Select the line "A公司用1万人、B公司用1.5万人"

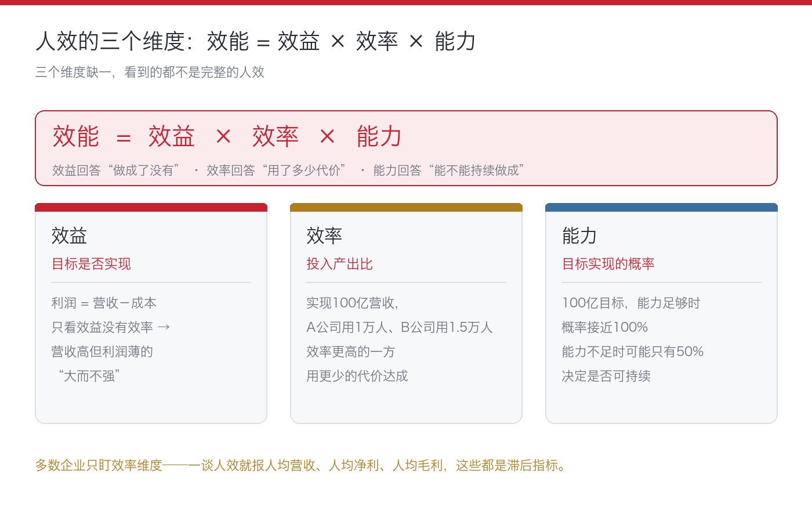coord(400,327)
